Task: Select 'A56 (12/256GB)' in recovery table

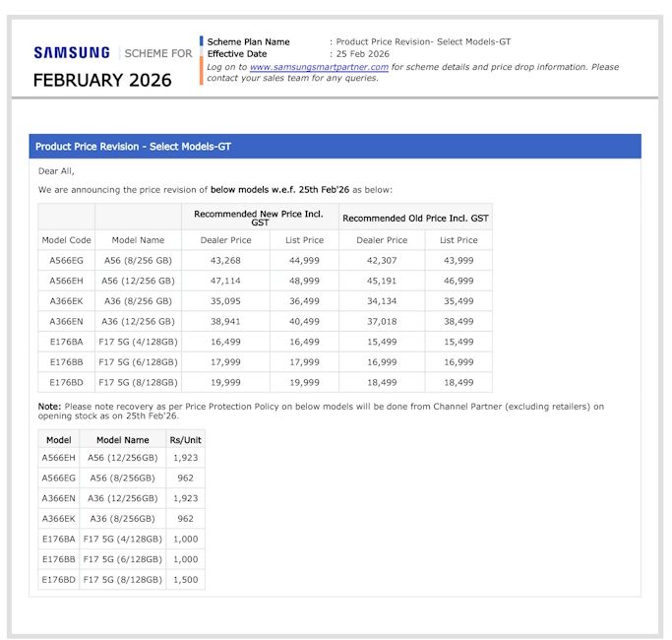Action: (123, 457)
